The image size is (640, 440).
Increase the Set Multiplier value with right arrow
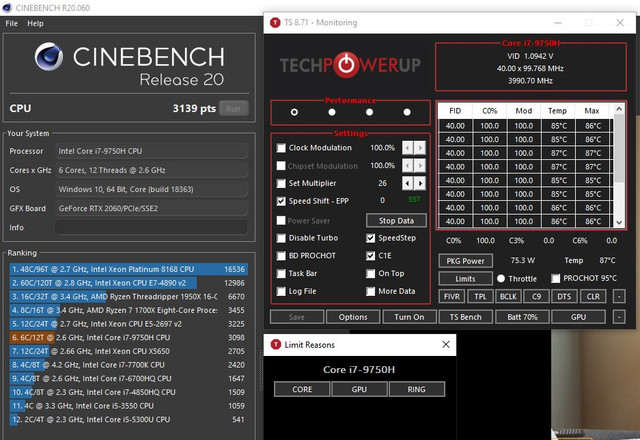(422, 184)
